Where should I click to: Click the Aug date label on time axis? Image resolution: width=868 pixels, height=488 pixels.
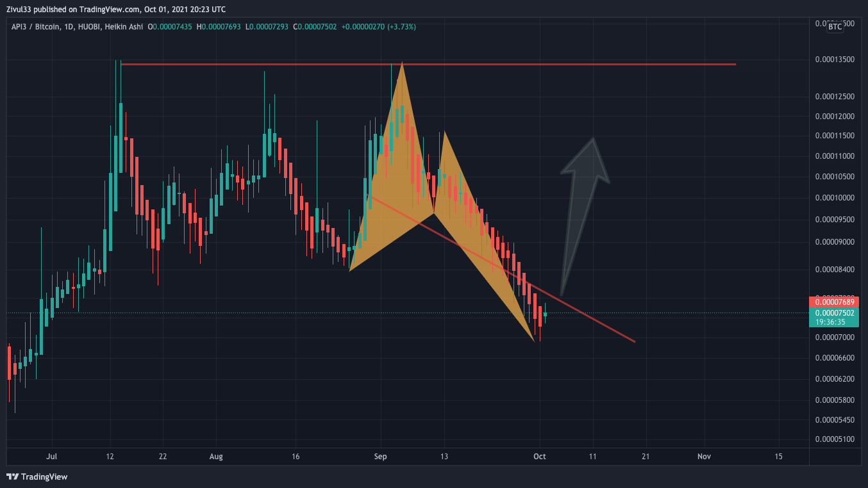point(216,457)
